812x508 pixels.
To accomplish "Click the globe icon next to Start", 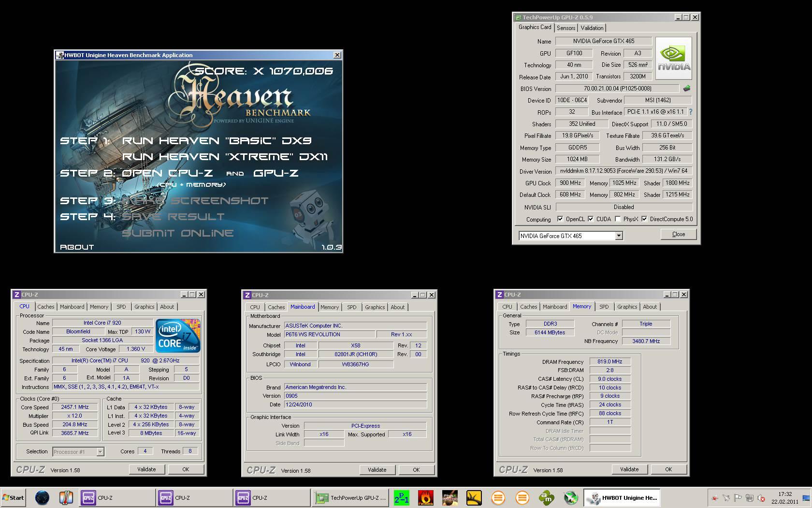I will click(42, 497).
